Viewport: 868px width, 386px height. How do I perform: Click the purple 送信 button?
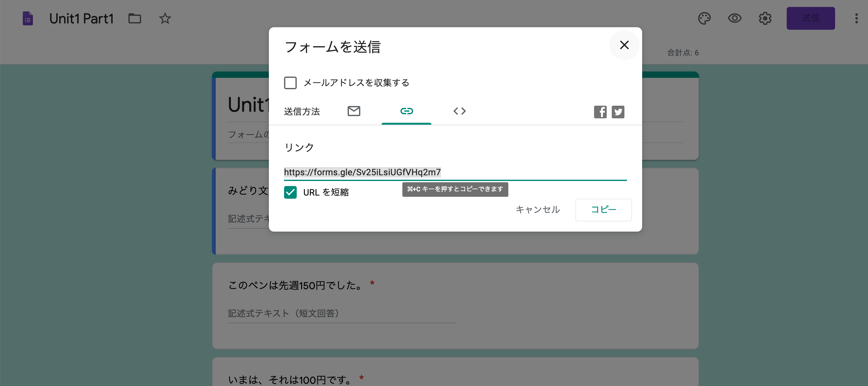(x=810, y=18)
